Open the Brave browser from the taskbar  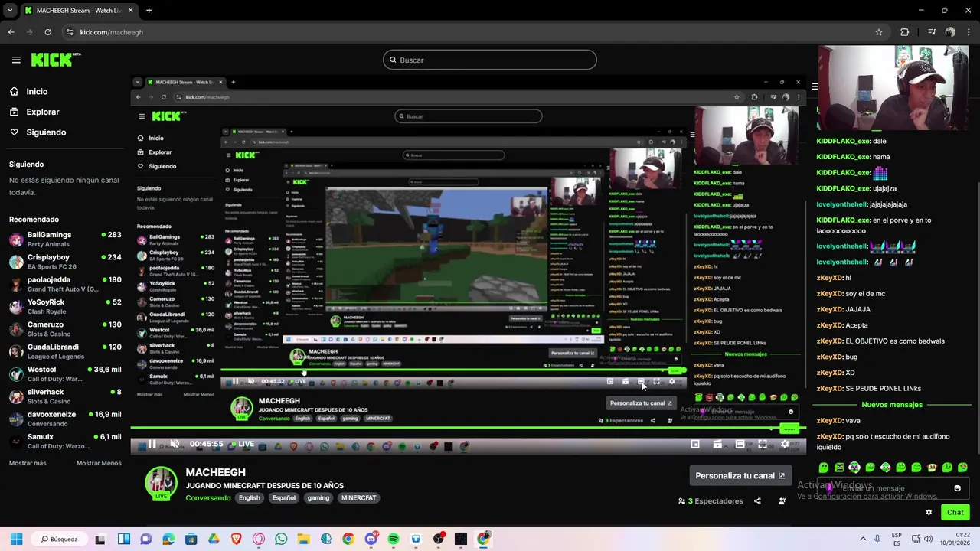point(236,539)
